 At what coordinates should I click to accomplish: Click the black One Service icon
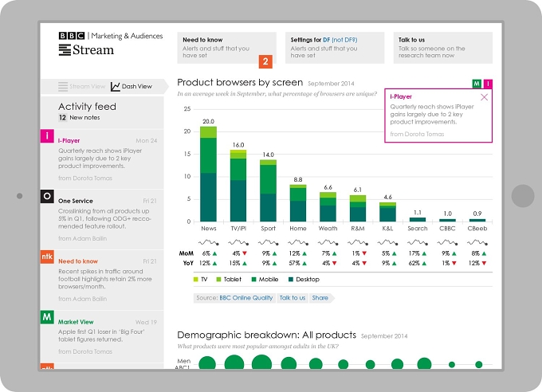[x=47, y=196]
